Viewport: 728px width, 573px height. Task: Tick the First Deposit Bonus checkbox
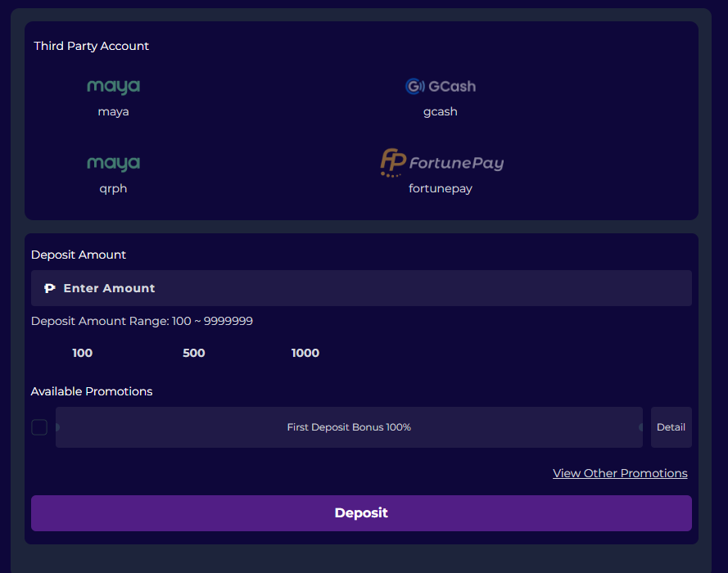click(39, 427)
